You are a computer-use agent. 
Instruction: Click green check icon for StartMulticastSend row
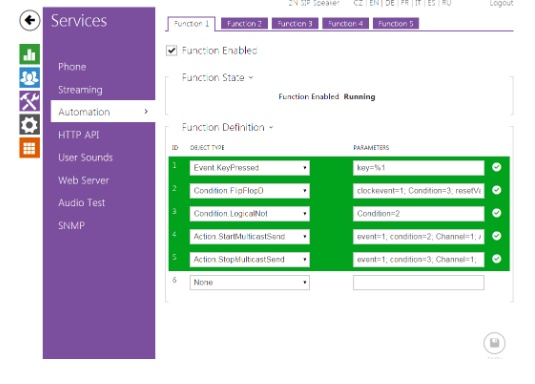coord(496,236)
